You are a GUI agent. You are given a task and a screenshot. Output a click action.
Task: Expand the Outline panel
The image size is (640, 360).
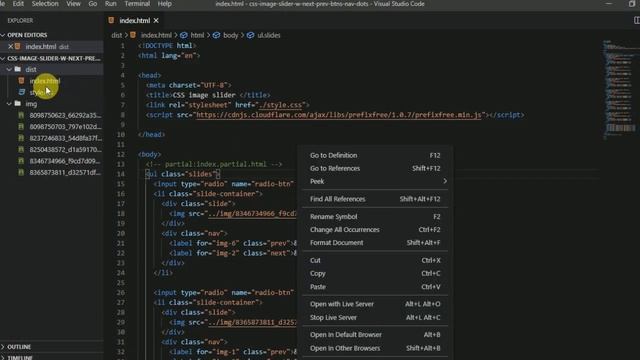point(19,347)
